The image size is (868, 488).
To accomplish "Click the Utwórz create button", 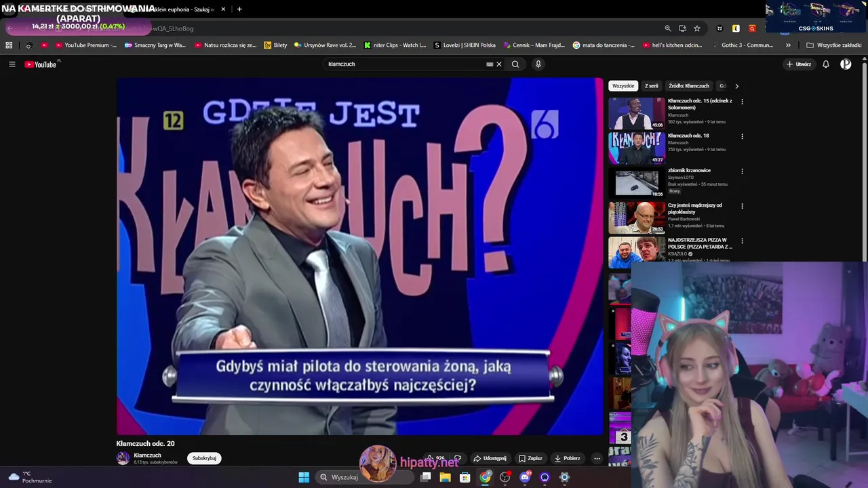I will tap(799, 64).
